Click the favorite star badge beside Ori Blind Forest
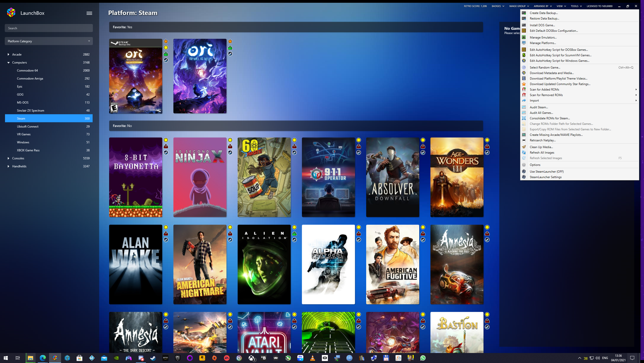The width and height of the screenshot is (644, 363). pos(166,41)
